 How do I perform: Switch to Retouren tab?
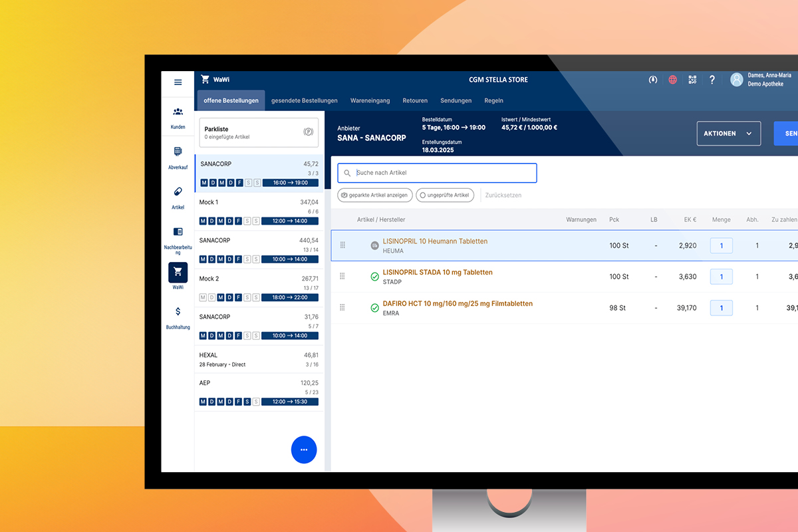tap(415, 100)
